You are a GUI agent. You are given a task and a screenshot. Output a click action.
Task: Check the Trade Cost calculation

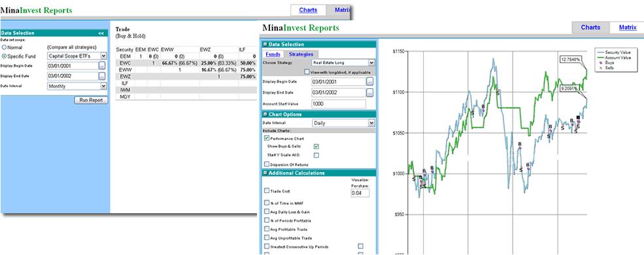[x=267, y=191]
